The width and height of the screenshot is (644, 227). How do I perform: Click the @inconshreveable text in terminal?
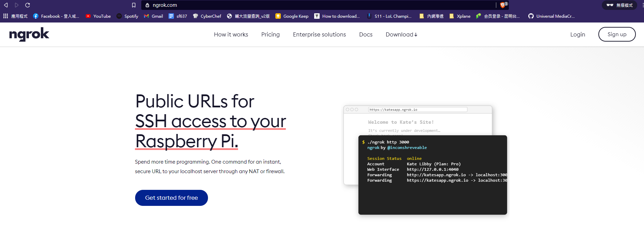(407, 148)
